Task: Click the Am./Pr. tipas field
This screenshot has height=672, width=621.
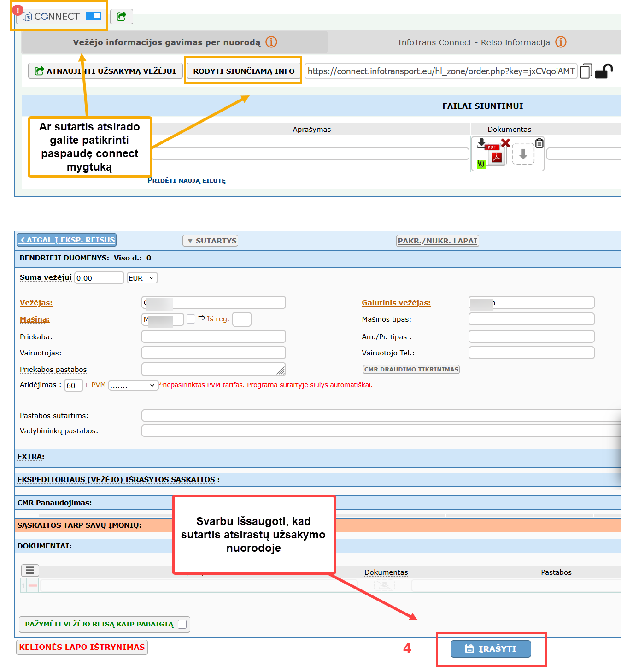Action: pyautogui.click(x=532, y=336)
